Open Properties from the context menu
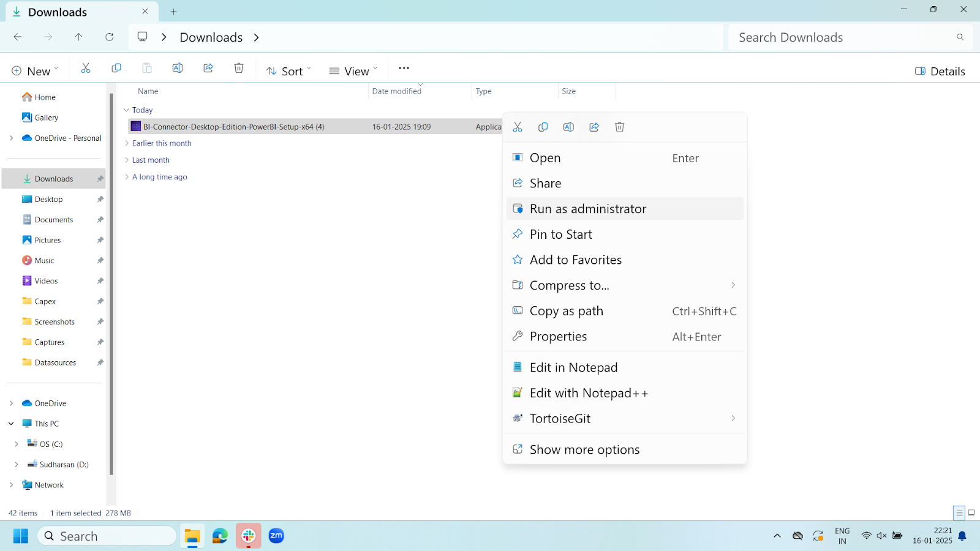Screen dimensions: 980x551 [625, 337]
